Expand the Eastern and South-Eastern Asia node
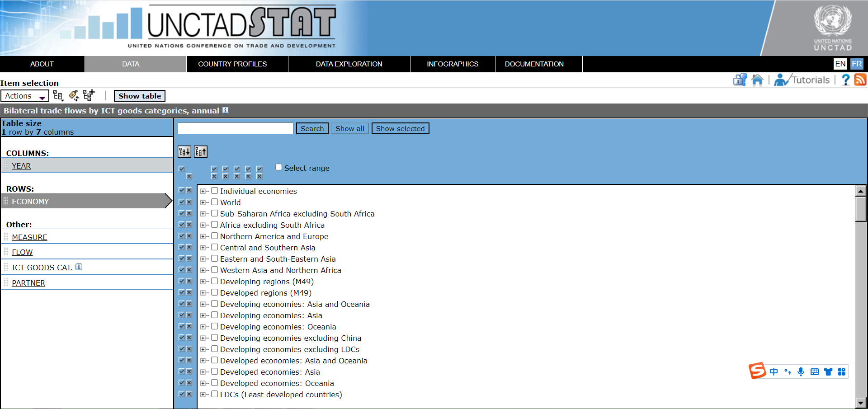 (x=203, y=259)
